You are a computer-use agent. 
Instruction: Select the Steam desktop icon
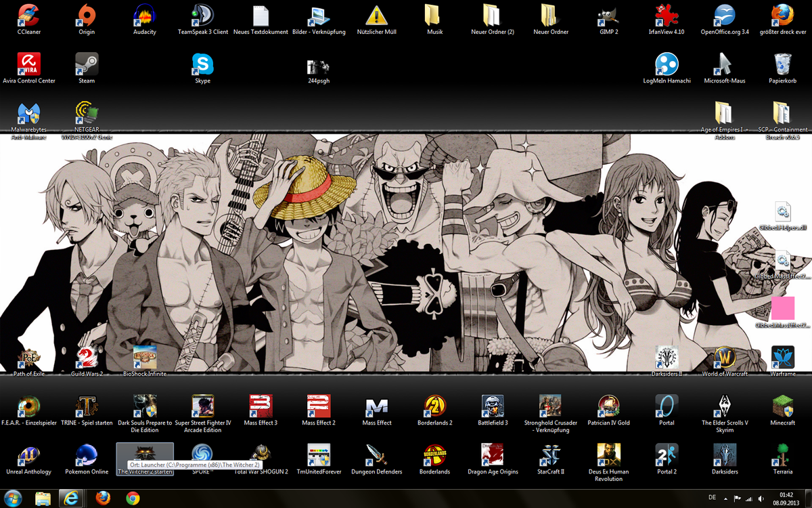coord(87,64)
